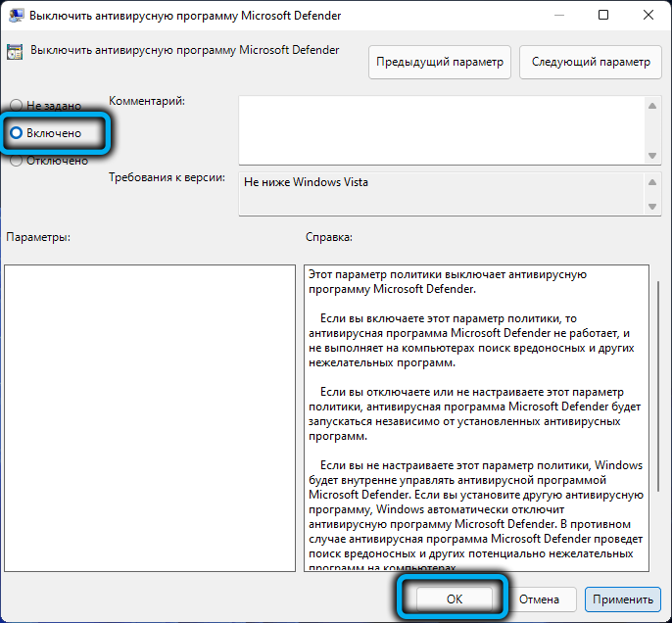Viewport: 672px width, 623px height.
Task: Go to "Предыдущий параметр"
Action: click(440, 62)
